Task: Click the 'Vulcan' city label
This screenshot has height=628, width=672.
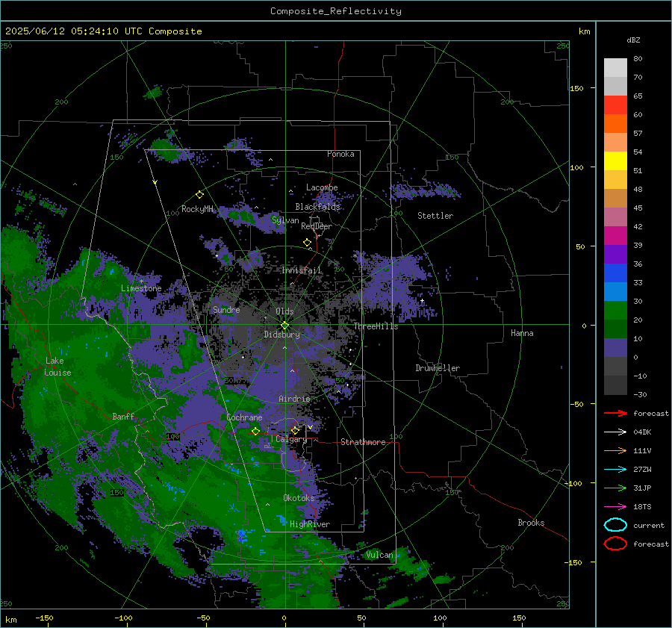Action: pyautogui.click(x=379, y=555)
